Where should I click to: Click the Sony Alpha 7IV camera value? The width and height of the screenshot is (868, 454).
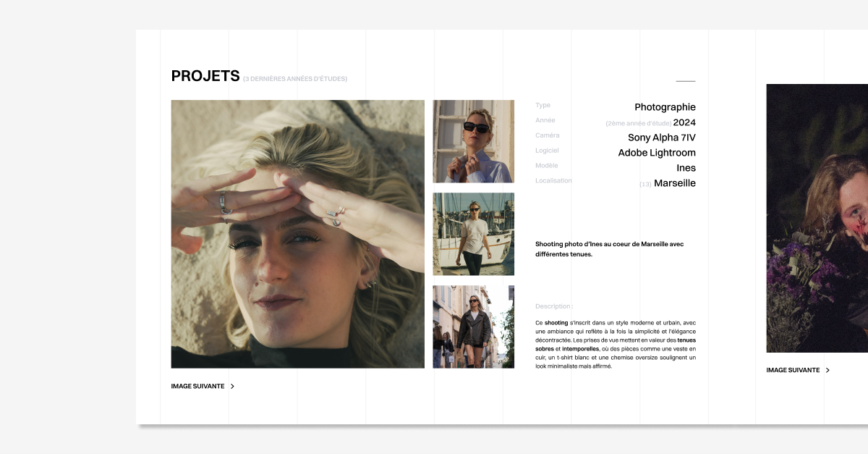[661, 138]
